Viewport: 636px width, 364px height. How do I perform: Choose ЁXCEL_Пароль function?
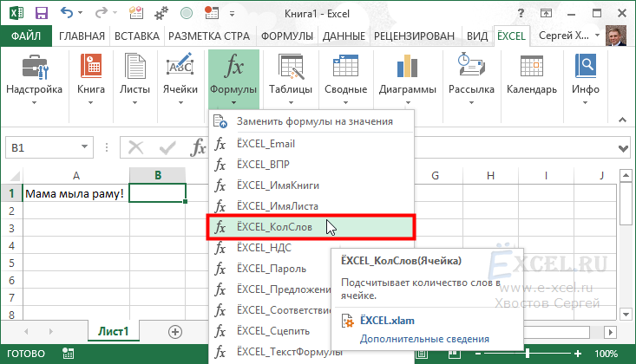[x=271, y=269]
